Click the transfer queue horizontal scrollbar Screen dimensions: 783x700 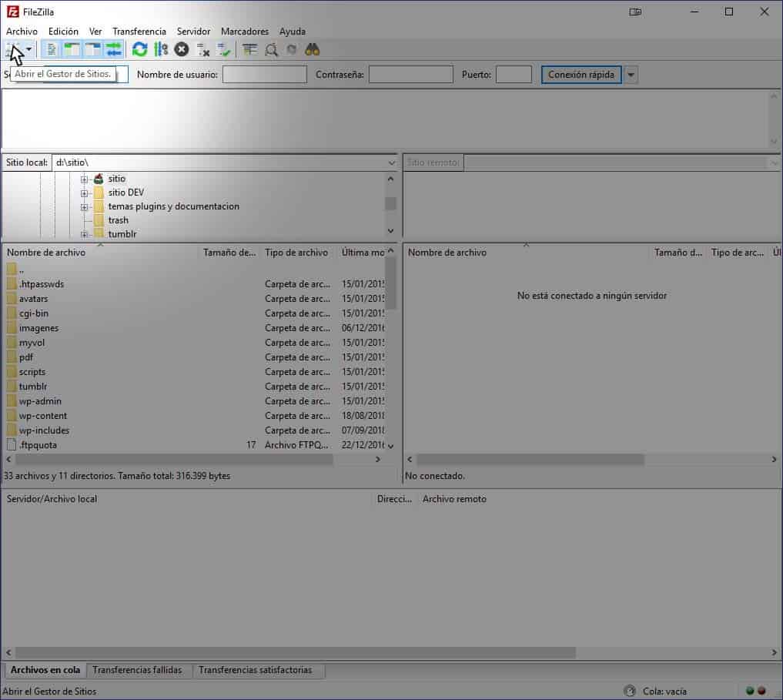295,652
